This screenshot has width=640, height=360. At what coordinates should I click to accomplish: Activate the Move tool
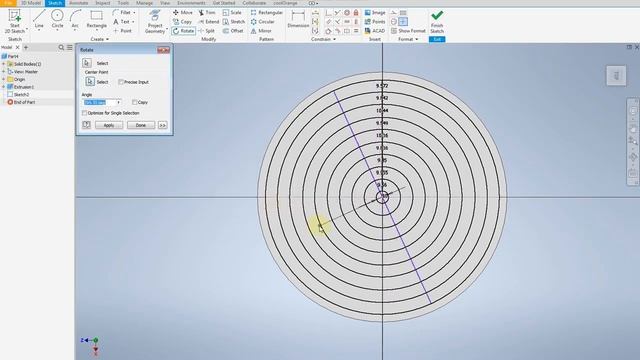[182, 13]
